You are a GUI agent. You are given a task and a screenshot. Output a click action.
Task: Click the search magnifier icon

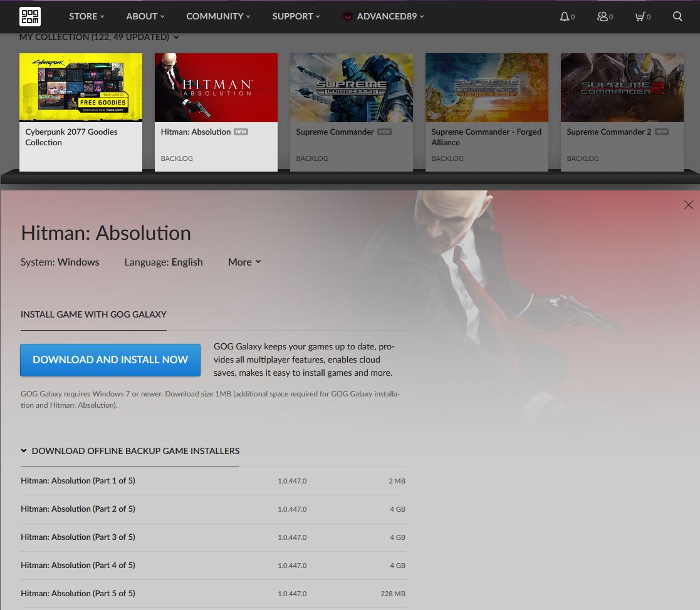[677, 16]
